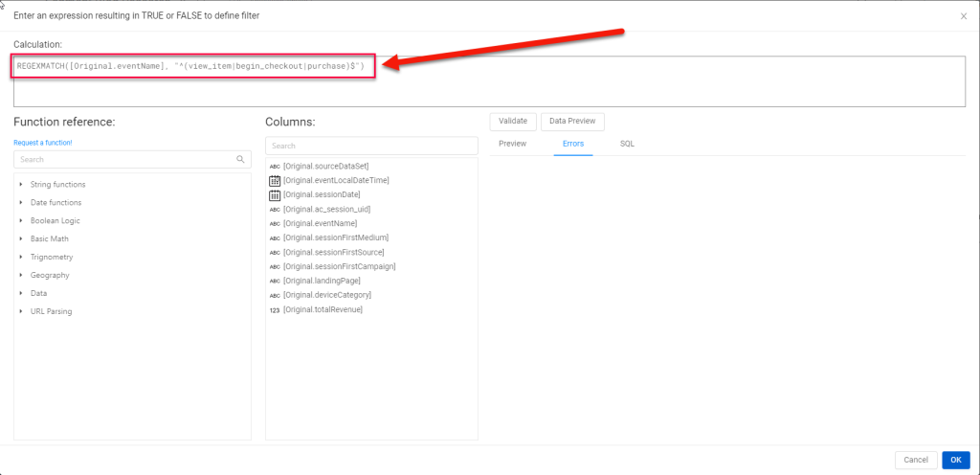Switch to the SQL tab
Viewport: 980px width, 475px height.
[x=627, y=144]
